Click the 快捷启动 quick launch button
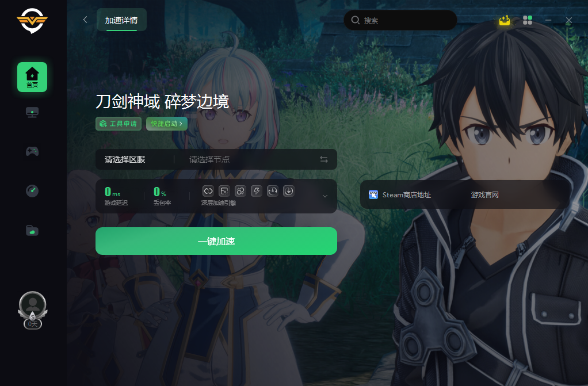 tap(166, 124)
